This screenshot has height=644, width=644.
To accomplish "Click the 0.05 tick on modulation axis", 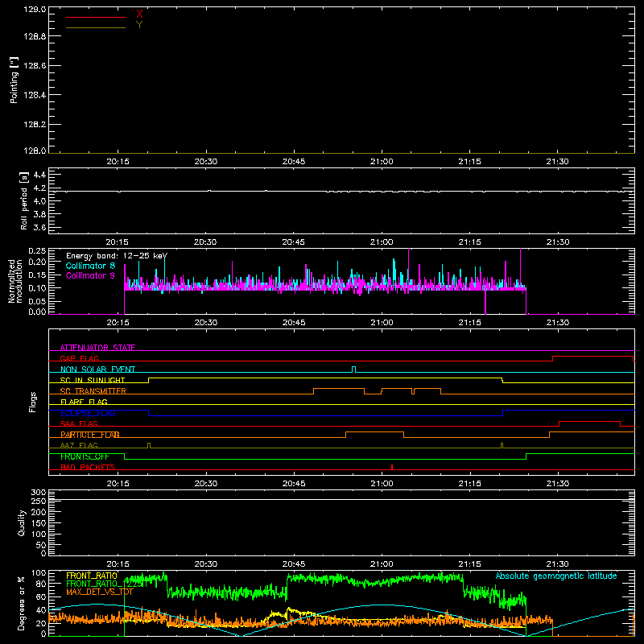I will 37,301.
